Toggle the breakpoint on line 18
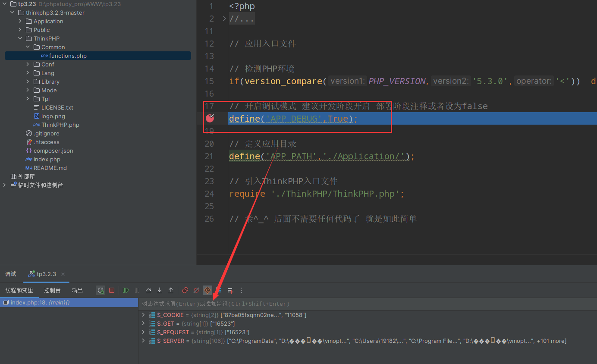597x364 pixels. (x=210, y=118)
